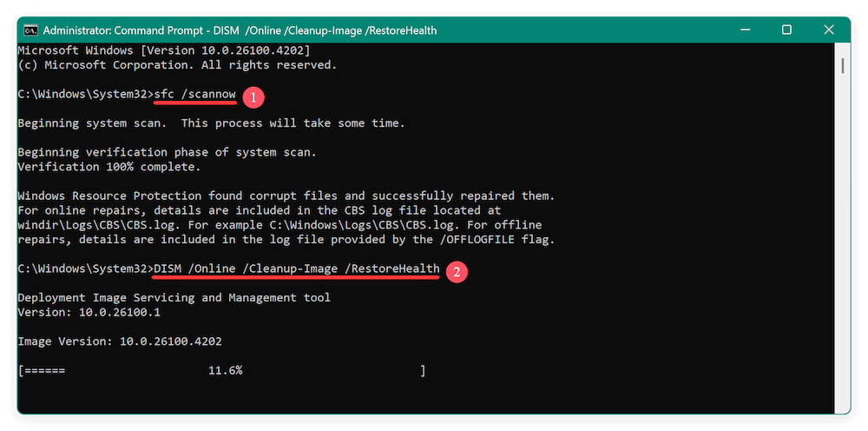Click the underlined DISM /RestoreHealth command

(296, 269)
